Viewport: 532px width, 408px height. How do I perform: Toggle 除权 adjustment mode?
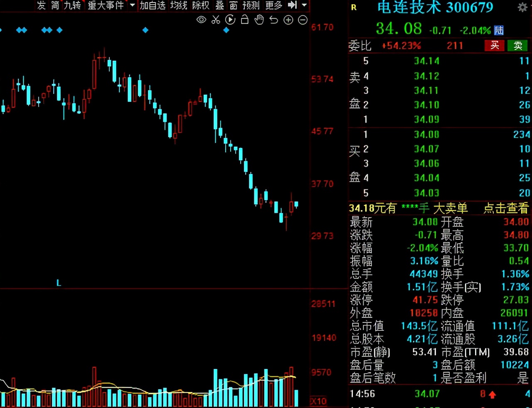tap(201, 5)
